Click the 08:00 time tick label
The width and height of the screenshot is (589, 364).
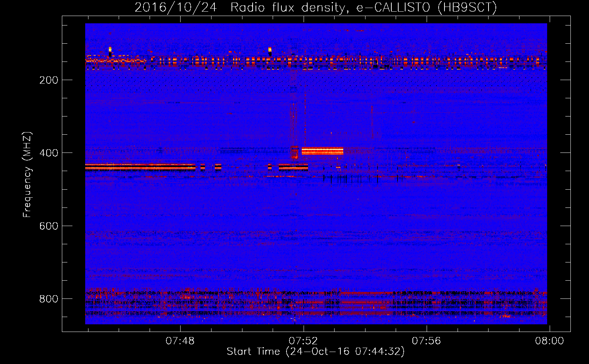pos(549,341)
